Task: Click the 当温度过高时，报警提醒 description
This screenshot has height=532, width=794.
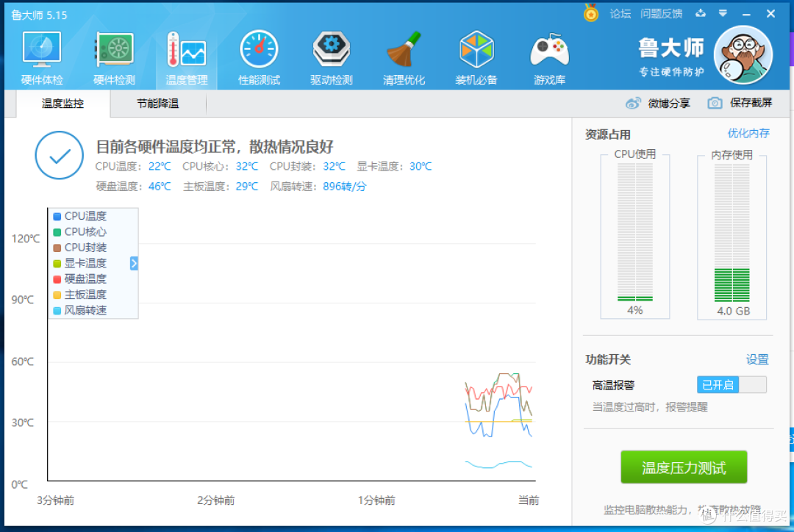Action: click(x=650, y=407)
